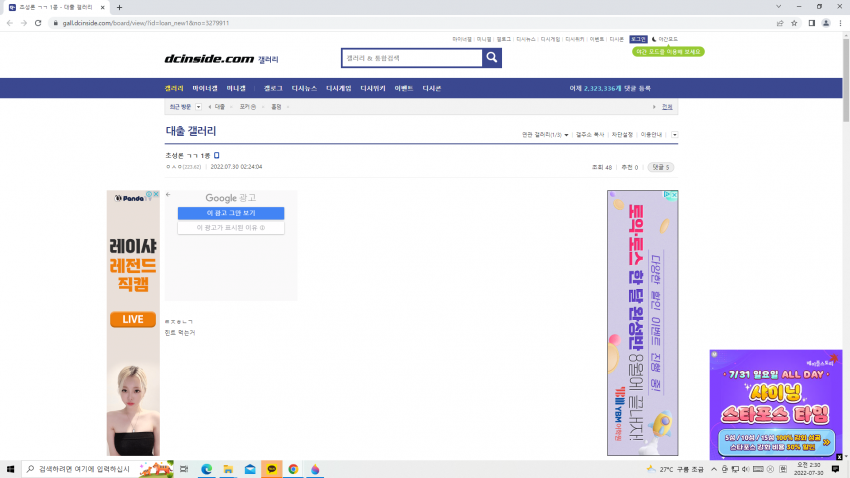This screenshot has height=478, width=850.
Task: Open the tab search chevron
Action: click(778, 7)
